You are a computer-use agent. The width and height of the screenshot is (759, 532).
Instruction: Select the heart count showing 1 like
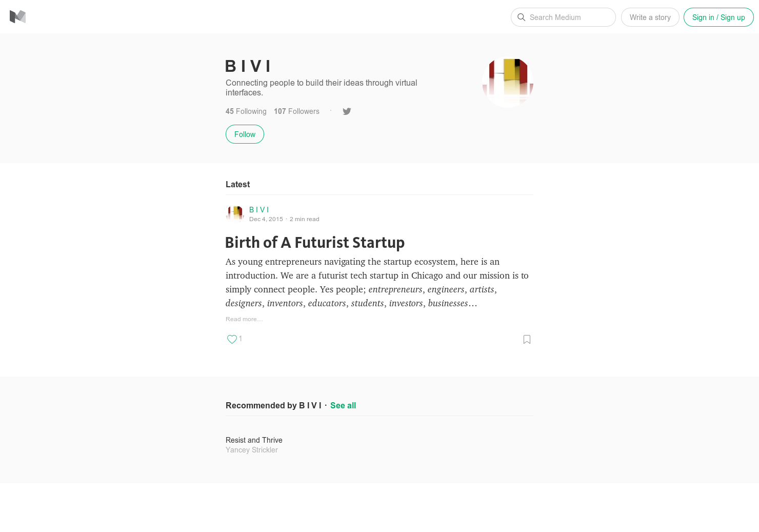click(x=240, y=339)
